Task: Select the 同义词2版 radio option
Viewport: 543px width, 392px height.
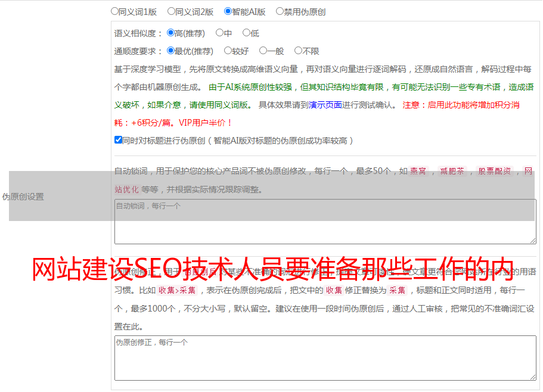Action: pyautogui.click(x=171, y=11)
